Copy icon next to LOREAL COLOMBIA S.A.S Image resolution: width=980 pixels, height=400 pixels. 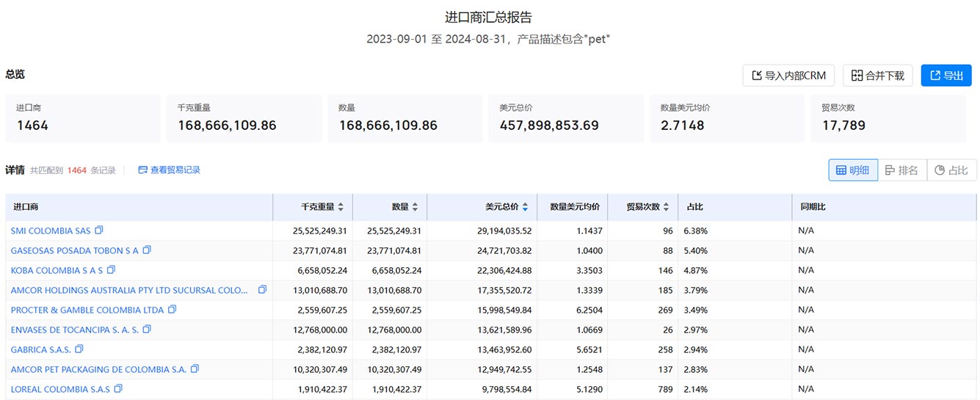(x=118, y=389)
